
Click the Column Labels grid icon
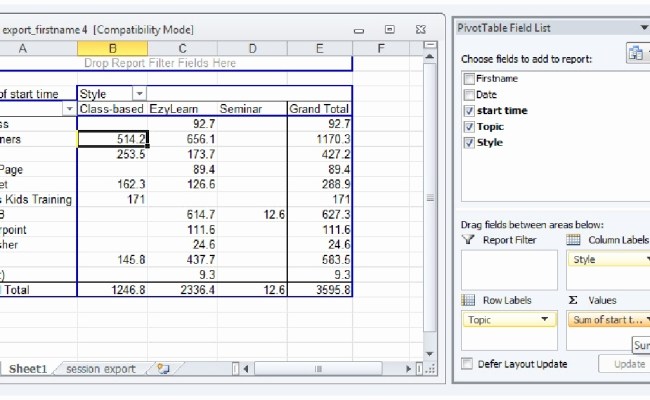click(x=573, y=240)
